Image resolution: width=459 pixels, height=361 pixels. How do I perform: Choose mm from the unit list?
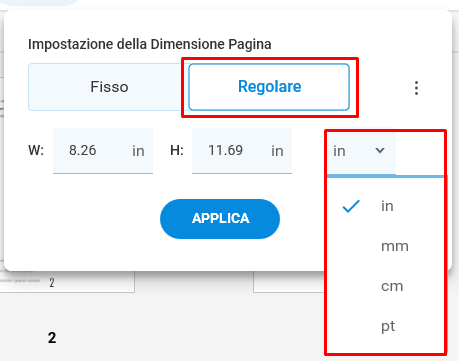coord(395,246)
